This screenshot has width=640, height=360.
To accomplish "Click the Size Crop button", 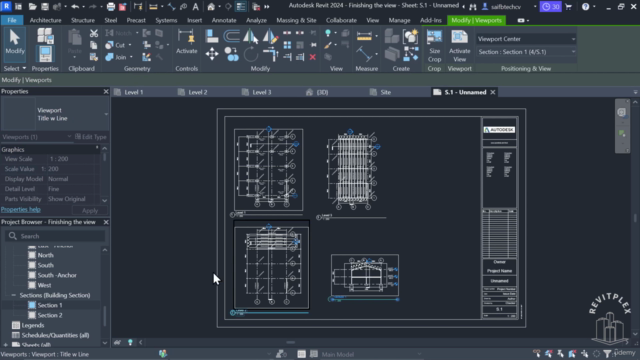I will [434, 45].
